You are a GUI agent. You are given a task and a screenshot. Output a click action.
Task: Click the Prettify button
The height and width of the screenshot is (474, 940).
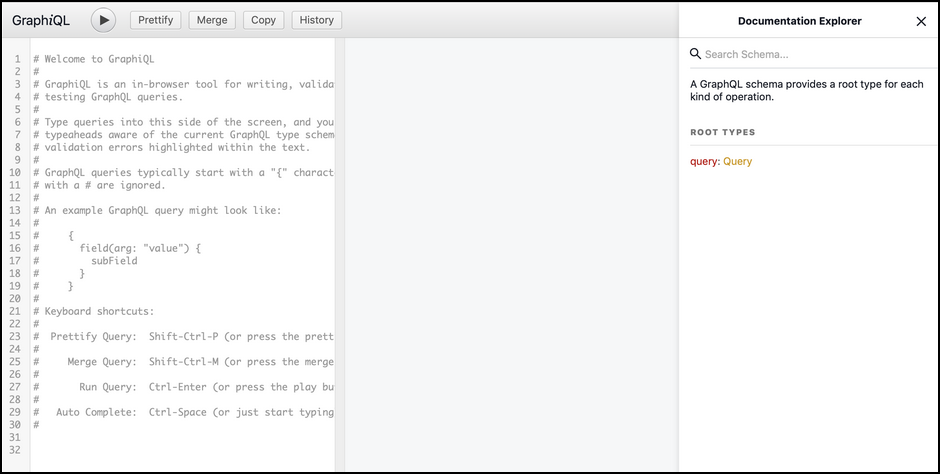155,20
